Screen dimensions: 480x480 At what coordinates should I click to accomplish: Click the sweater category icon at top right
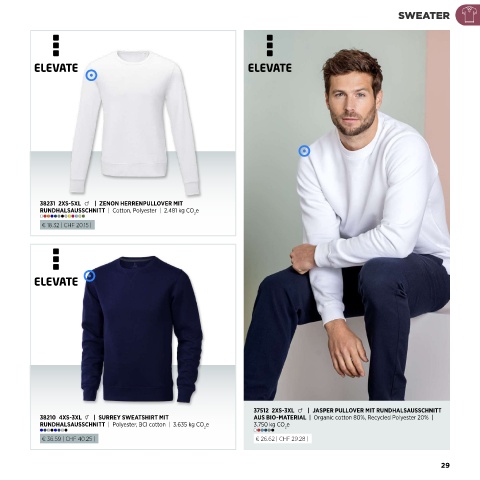(x=468, y=15)
